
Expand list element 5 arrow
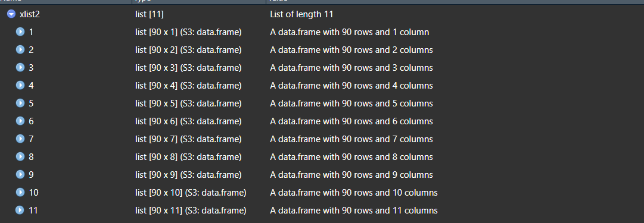[x=20, y=103]
